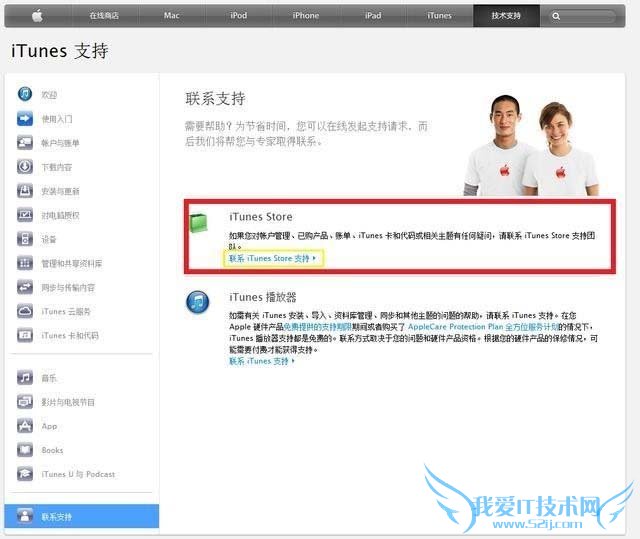Click the support staff photo
The height and width of the screenshot is (539, 640).
point(531,145)
